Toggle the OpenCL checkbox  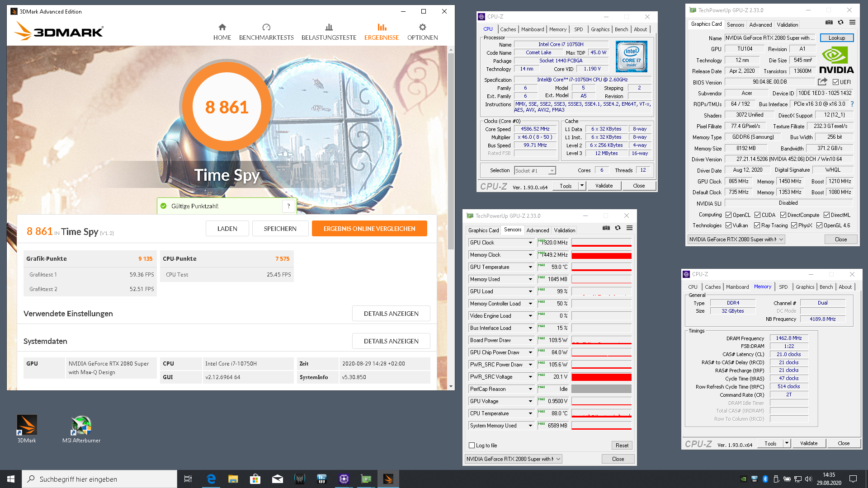728,215
